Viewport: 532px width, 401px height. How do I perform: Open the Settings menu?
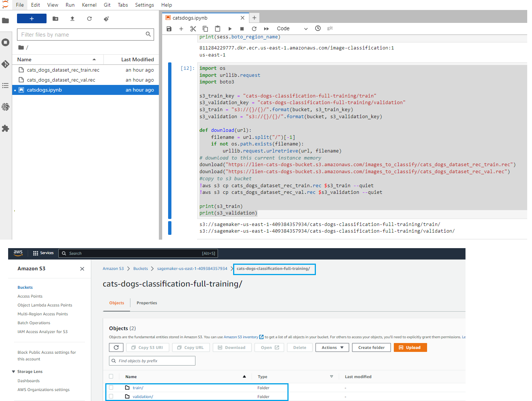click(144, 5)
